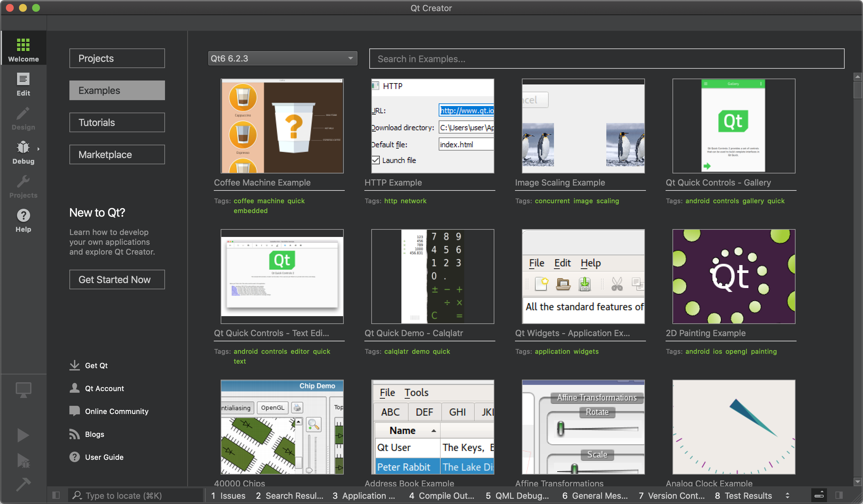
Task: Toggle the left sidebar visibility
Action: [x=56, y=495]
